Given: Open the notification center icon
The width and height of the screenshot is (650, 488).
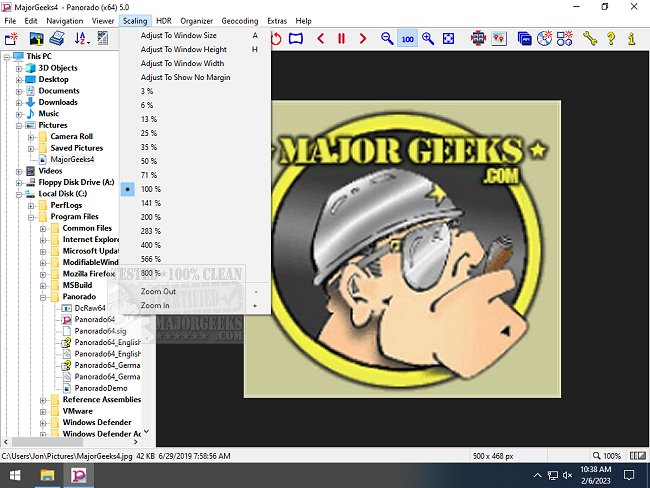Looking at the screenshot, I should (629, 476).
